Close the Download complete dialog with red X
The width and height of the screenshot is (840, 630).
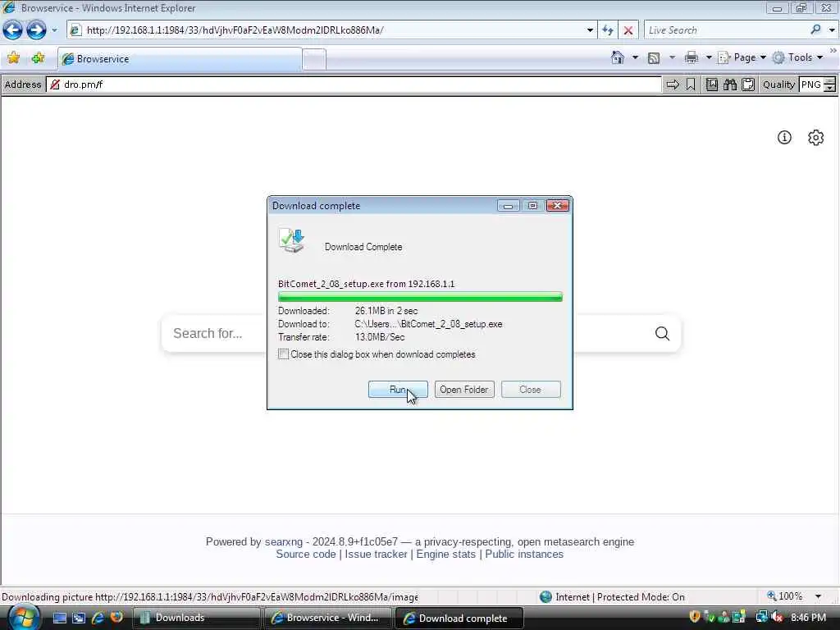point(557,206)
